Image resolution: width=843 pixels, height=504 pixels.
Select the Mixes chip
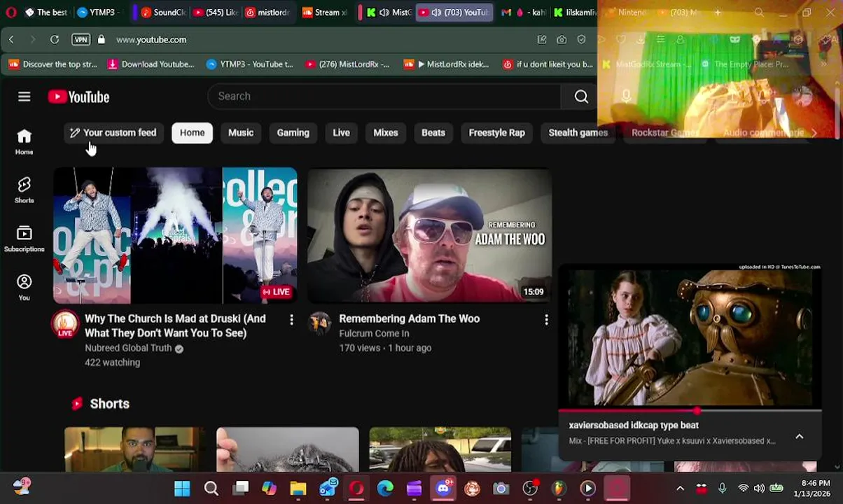click(386, 132)
